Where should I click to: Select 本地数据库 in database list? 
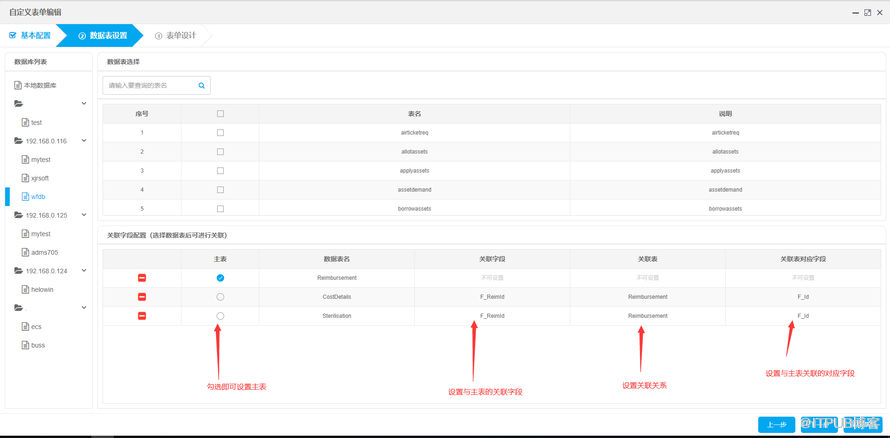coord(40,85)
